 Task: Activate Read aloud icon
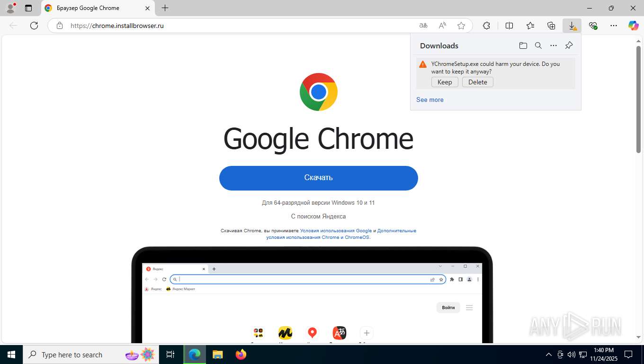pyautogui.click(x=442, y=26)
